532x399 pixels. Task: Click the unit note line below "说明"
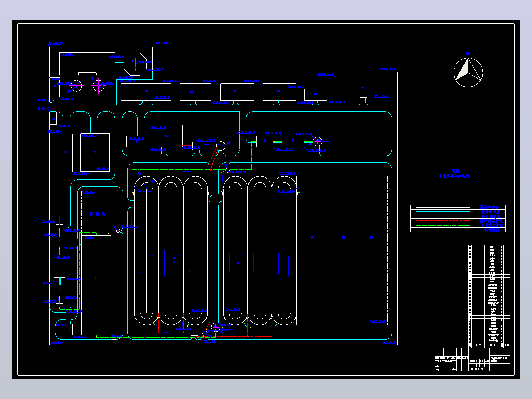(455, 176)
